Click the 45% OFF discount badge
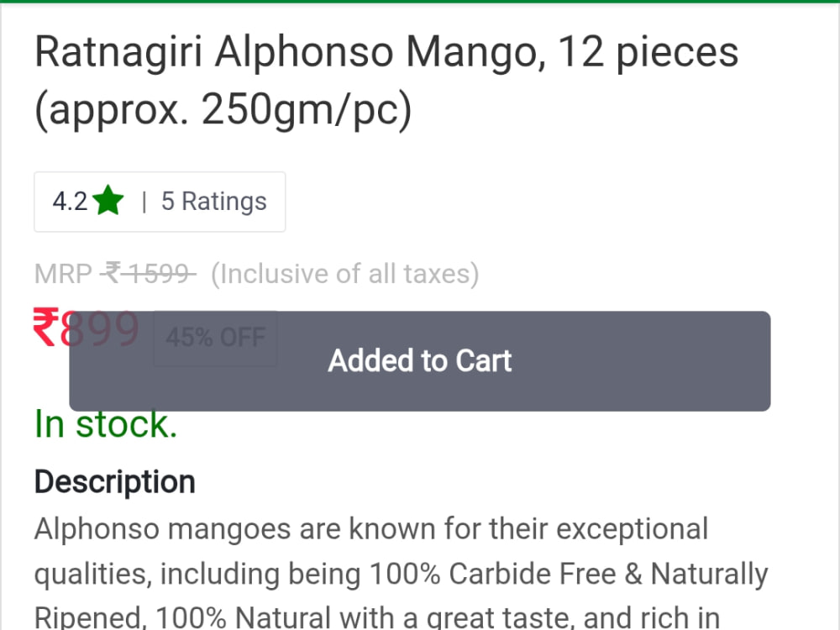The width and height of the screenshot is (840, 630). (215, 338)
